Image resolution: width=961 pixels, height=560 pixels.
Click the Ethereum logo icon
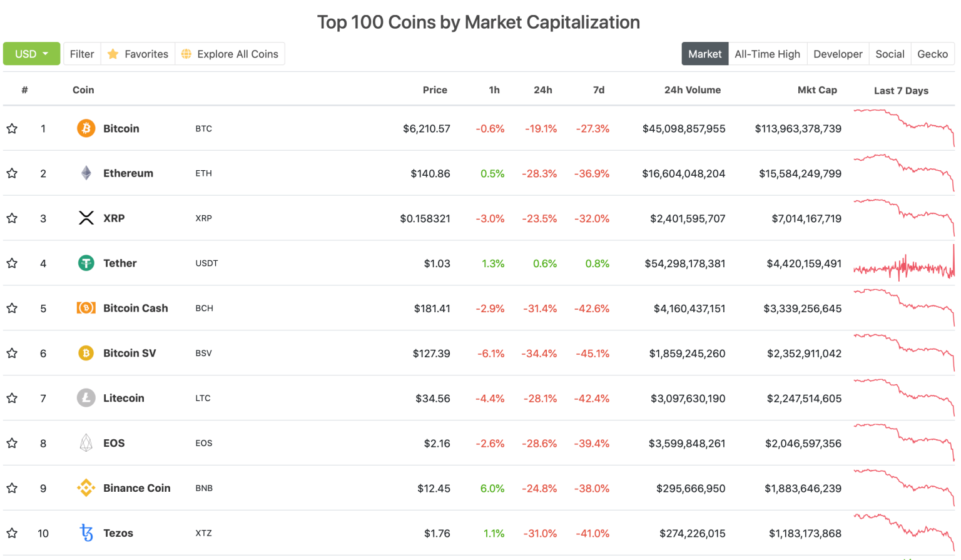86,173
